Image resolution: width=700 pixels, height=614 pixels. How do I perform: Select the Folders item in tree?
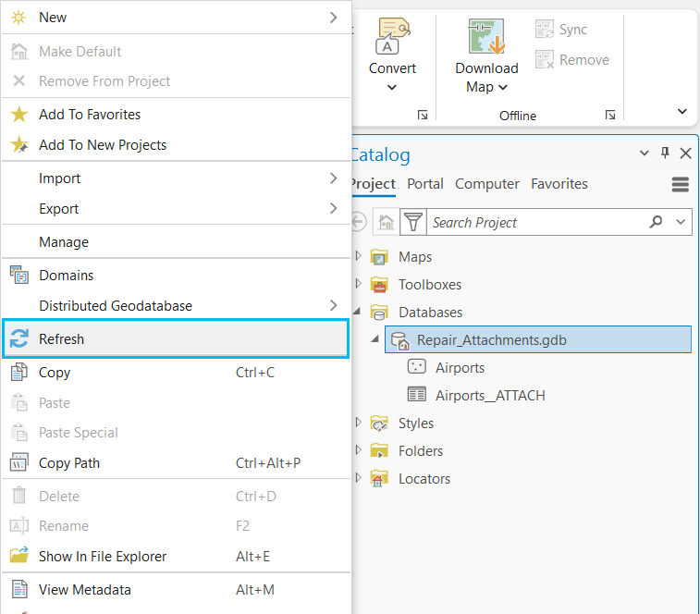(x=421, y=451)
